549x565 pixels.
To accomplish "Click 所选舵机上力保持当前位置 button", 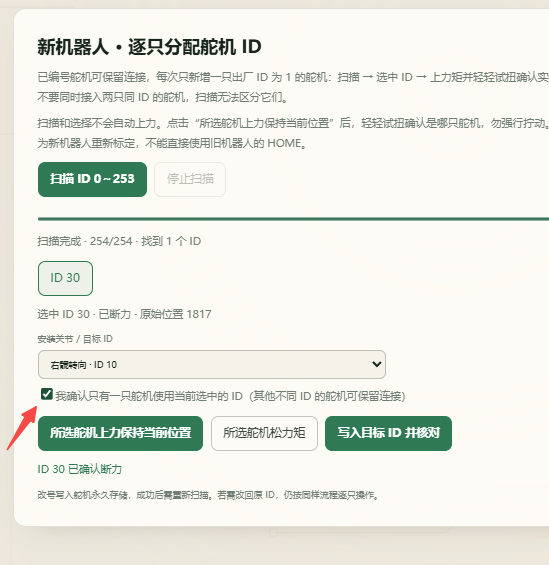I will pyautogui.click(x=120, y=433).
